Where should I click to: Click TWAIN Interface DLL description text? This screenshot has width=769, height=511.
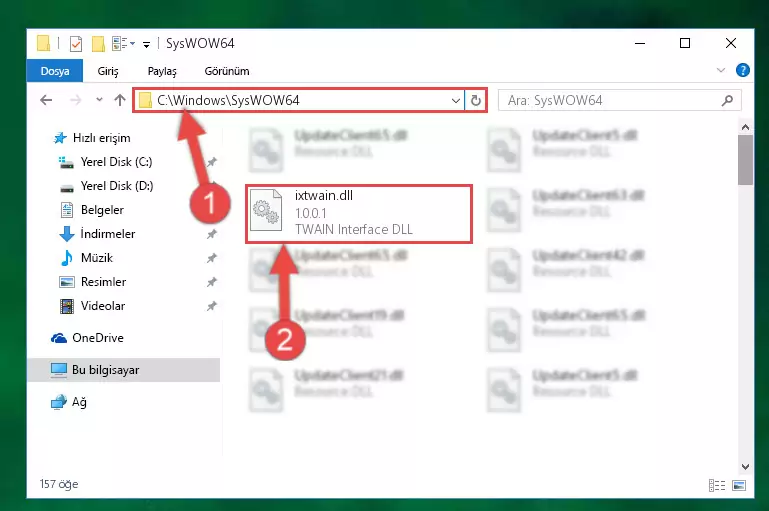point(354,230)
